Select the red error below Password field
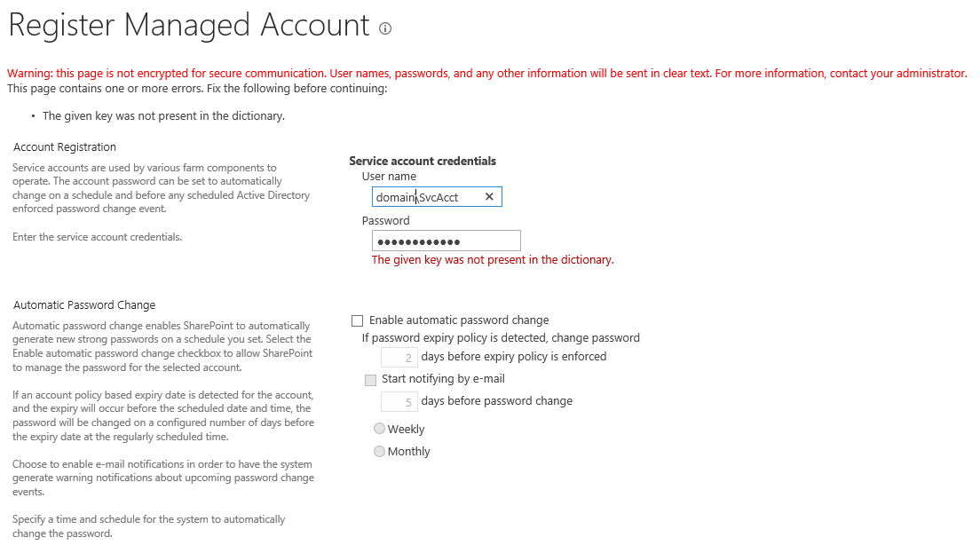The width and height of the screenshot is (980, 553). coord(493,259)
